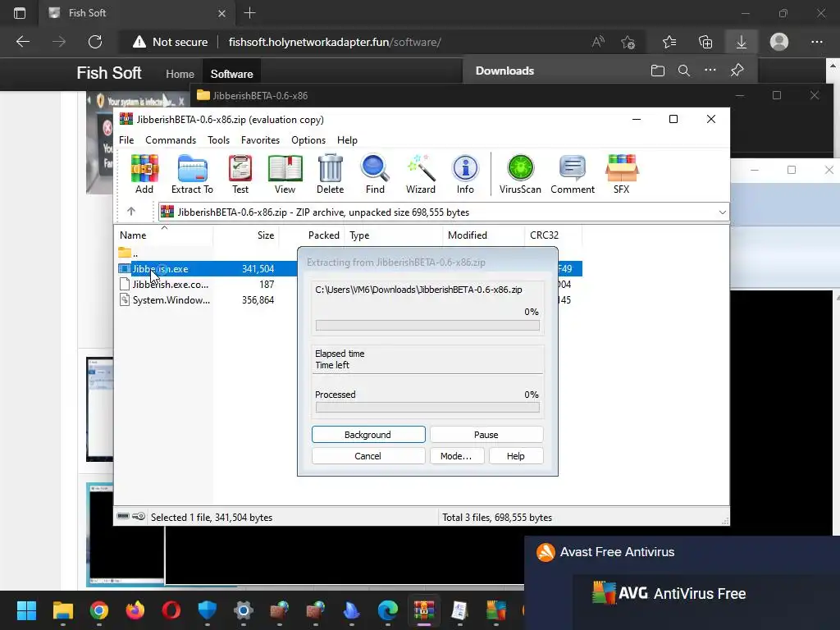Image resolution: width=840 pixels, height=630 pixels.
Task: Create SFX archive icon
Action: 622,174
